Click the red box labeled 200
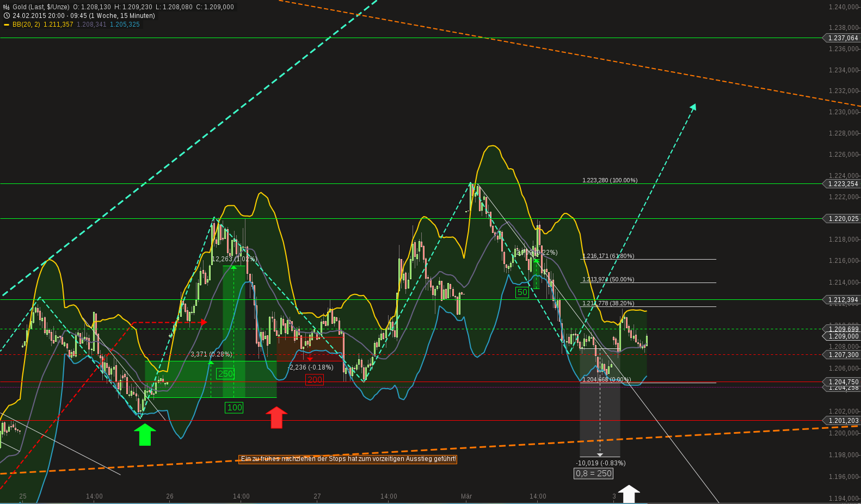 [315, 379]
